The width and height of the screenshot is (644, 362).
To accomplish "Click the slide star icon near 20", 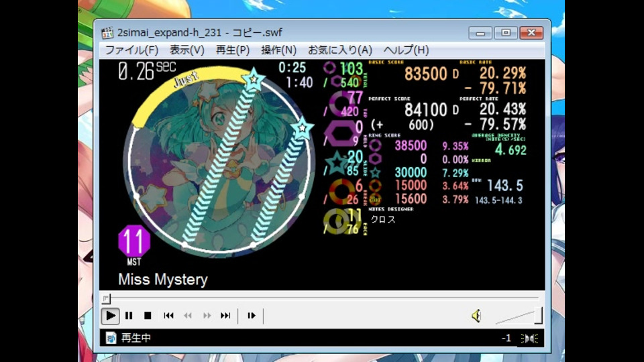I will coord(337,163).
